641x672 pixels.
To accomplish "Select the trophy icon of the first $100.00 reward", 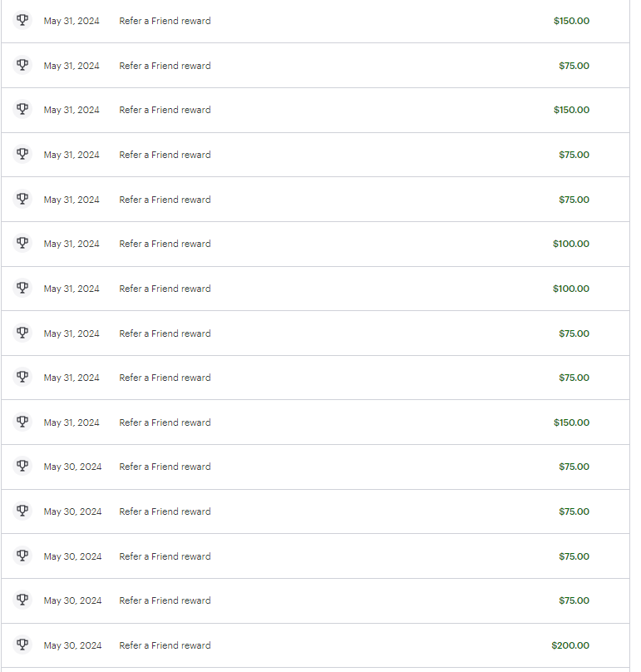I will point(22,243).
